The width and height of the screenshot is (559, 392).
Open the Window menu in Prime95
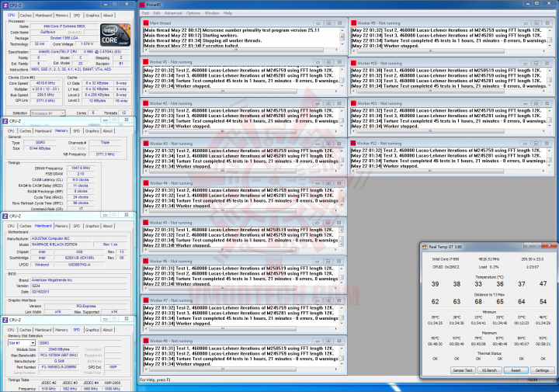212,13
